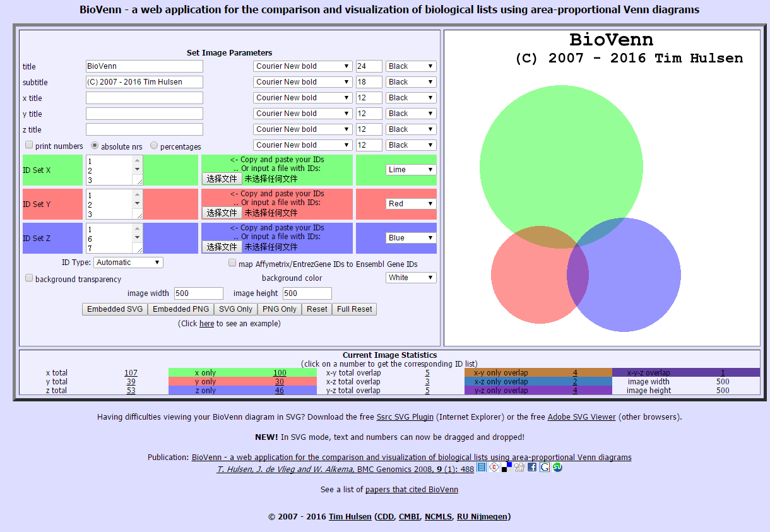770x532 pixels.
Task: Enable the print numbers checkbox
Action: [x=29, y=145]
